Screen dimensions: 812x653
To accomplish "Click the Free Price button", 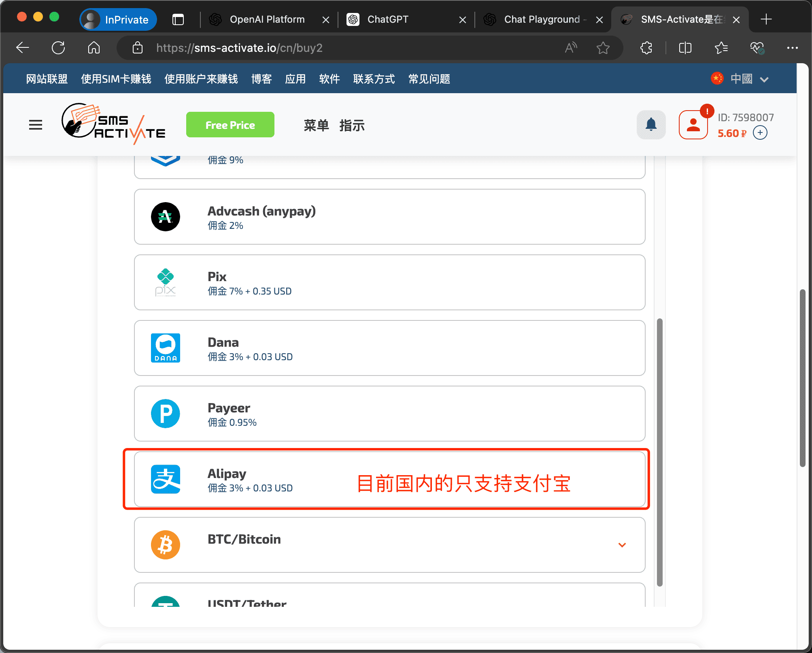I will pyautogui.click(x=230, y=124).
